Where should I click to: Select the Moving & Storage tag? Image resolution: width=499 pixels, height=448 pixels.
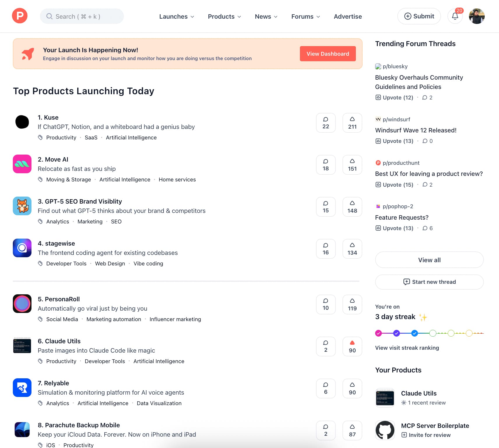pos(68,179)
